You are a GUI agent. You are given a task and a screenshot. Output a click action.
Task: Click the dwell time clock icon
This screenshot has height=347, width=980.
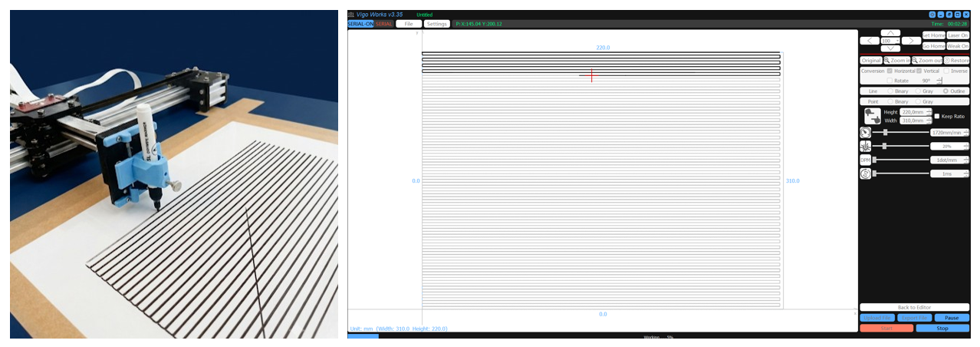click(x=865, y=173)
